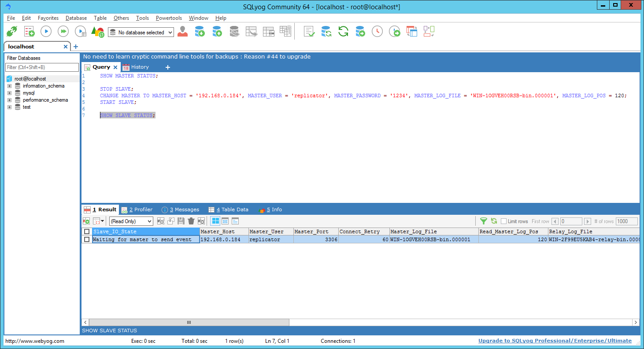Viewport: 644px width, 349px height.
Task: Click the document with green checkmark icon
Action: point(309,32)
